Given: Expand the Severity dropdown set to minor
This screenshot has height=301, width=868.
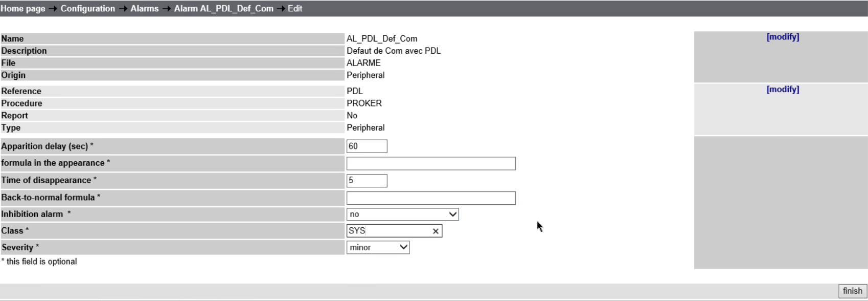Looking at the screenshot, I should tap(378, 248).
